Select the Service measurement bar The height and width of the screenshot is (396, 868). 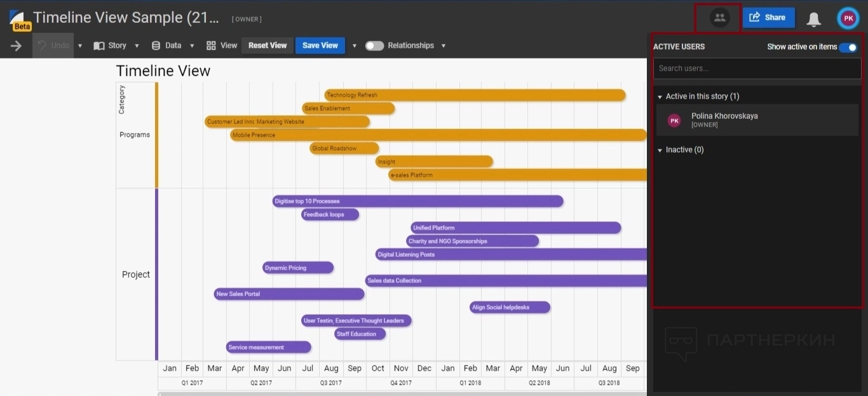[x=269, y=348]
